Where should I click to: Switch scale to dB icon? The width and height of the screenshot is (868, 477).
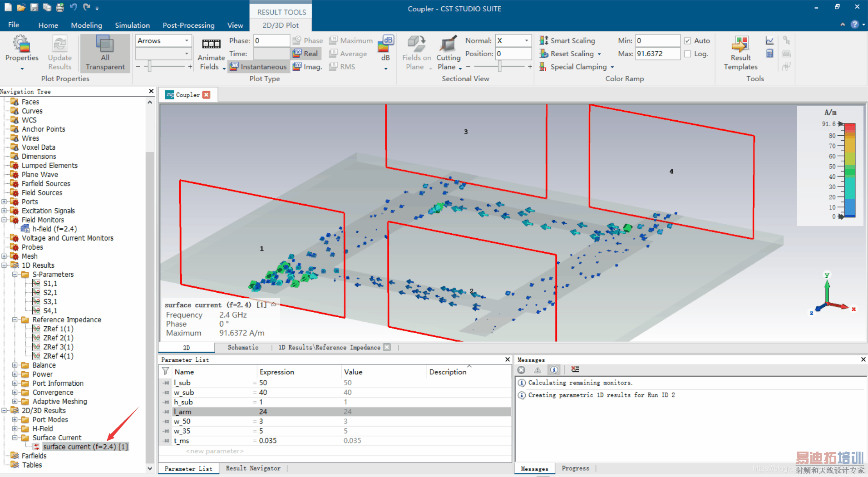click(386, 44)
